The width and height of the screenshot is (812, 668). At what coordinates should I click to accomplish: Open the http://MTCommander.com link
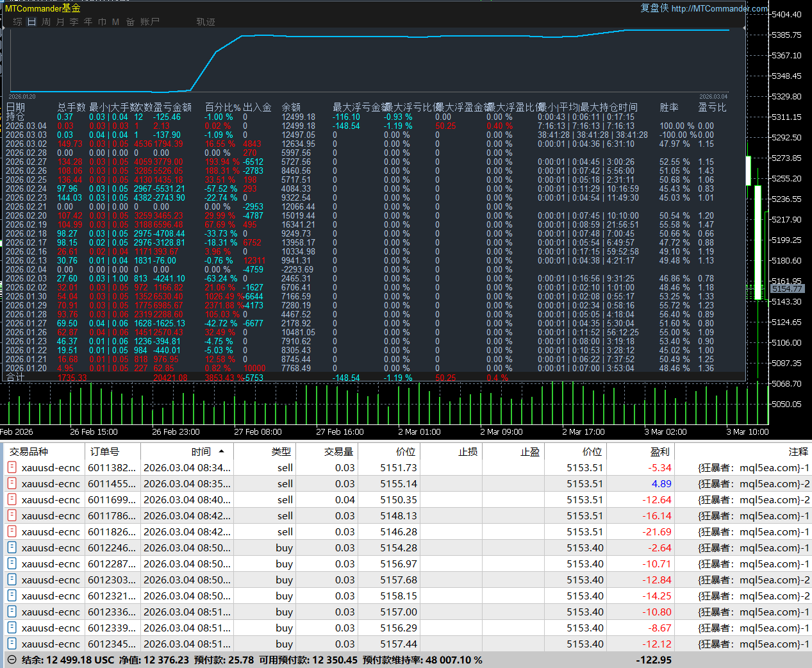click(719, 8)
